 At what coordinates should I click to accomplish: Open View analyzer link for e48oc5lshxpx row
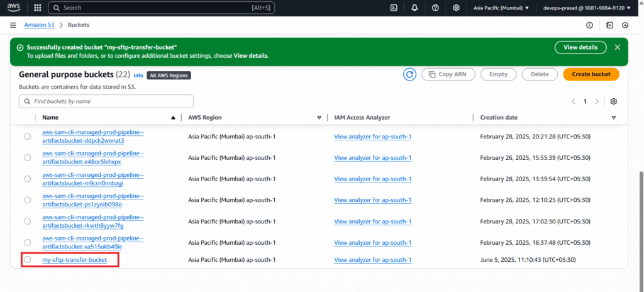[x=372, y=158]
